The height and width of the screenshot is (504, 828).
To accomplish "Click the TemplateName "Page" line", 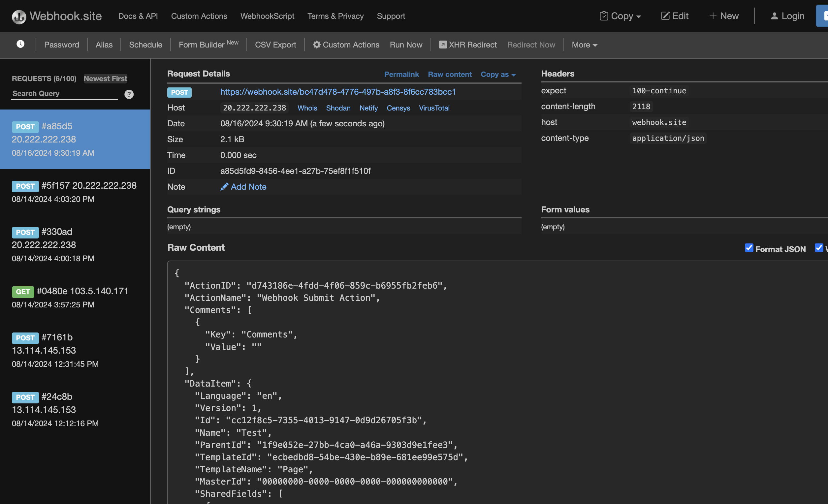I will pyautogui.click(x=254, y=469).
